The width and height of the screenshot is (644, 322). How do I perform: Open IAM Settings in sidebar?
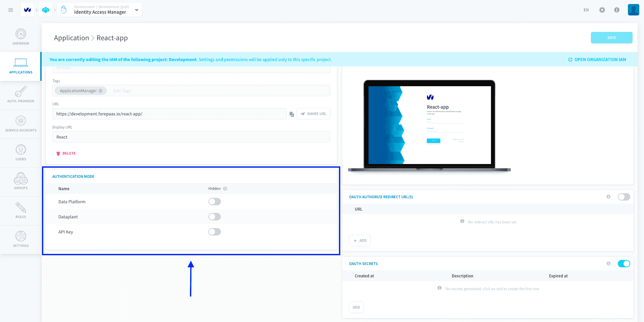coord(21,239)
